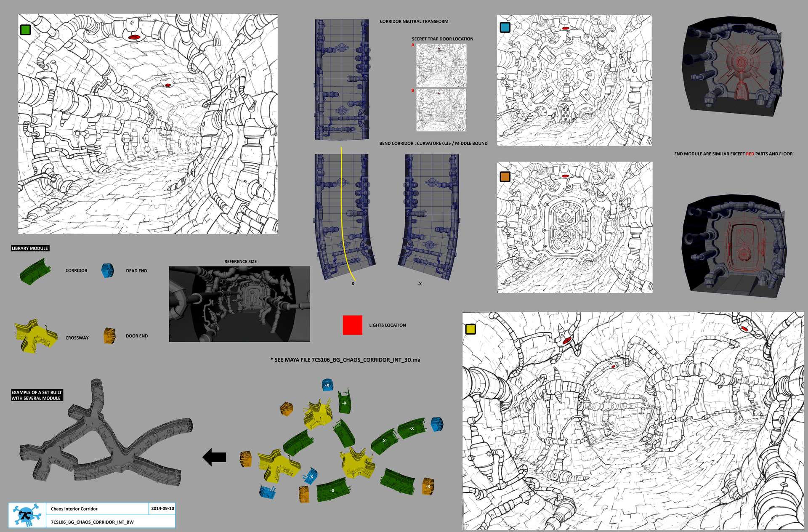
Task: Click the green corridor module icon in the library
Action: [35, 272]
